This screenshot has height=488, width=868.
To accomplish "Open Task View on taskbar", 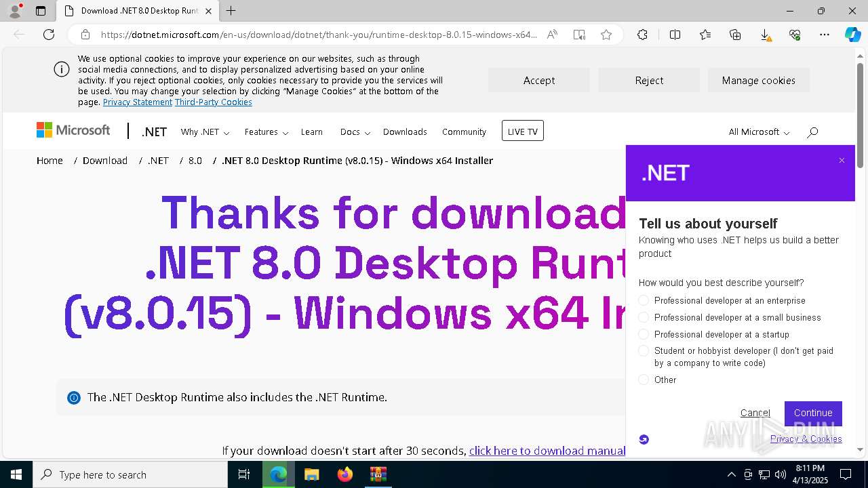I will (x=244, y=474).
